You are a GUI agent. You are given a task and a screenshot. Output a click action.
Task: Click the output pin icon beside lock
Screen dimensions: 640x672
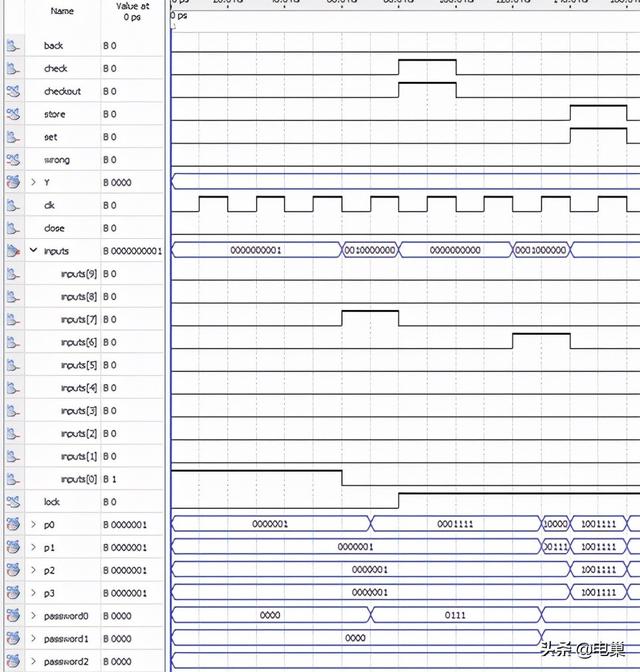(x=13, y=501)
